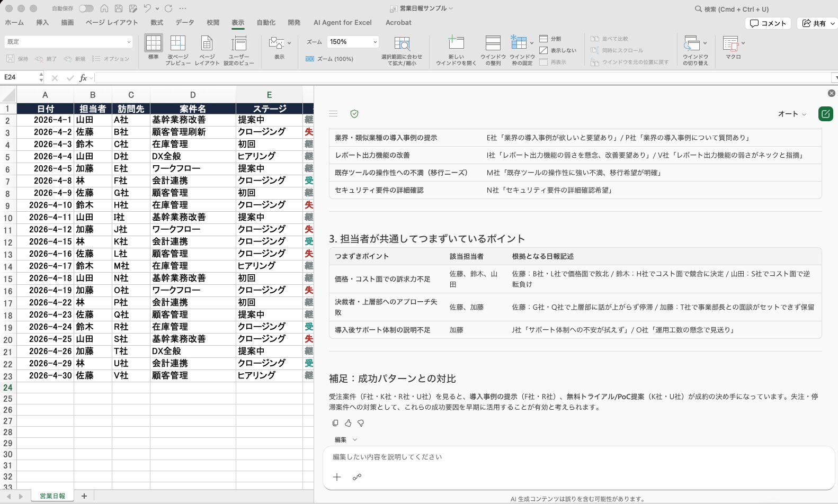Expand the 編集 mode selector
The height and width of the screenshot is (504, 838).
(346, 440)
